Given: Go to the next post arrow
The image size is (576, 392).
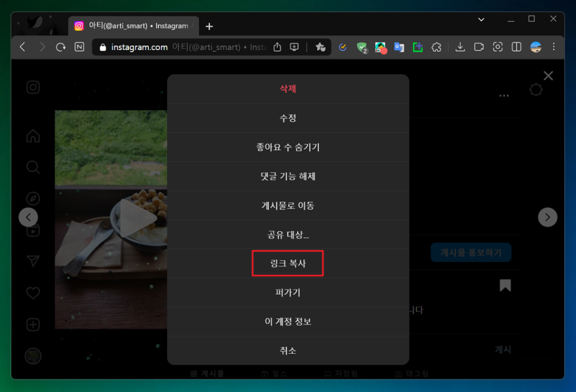Looking at the screenshot, I should 547,217.
